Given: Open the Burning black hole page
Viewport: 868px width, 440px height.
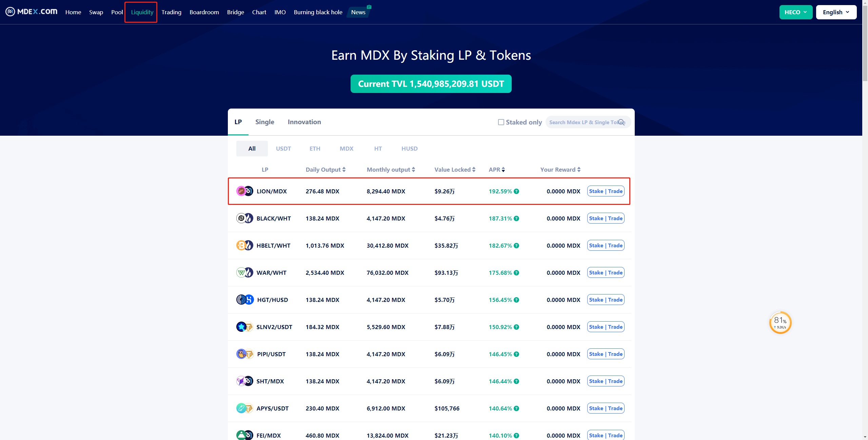Looking at the screenshot, I should 318,12.
